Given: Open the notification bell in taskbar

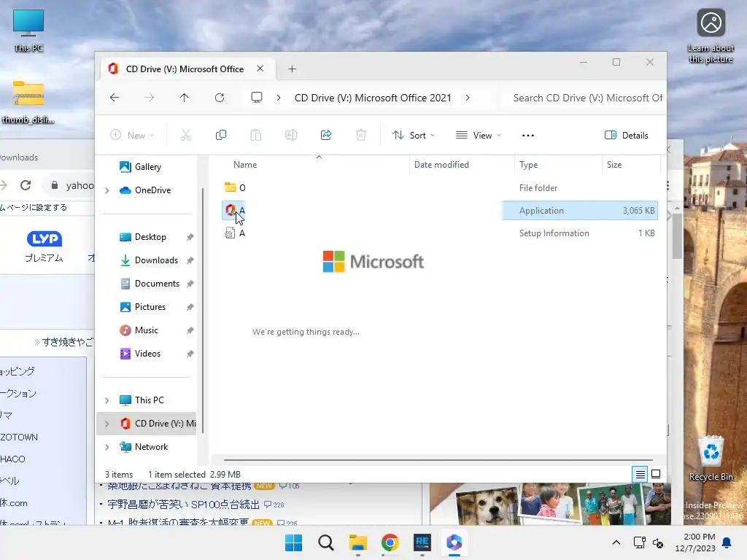Looking at the screenshot, I should [727, 542].
